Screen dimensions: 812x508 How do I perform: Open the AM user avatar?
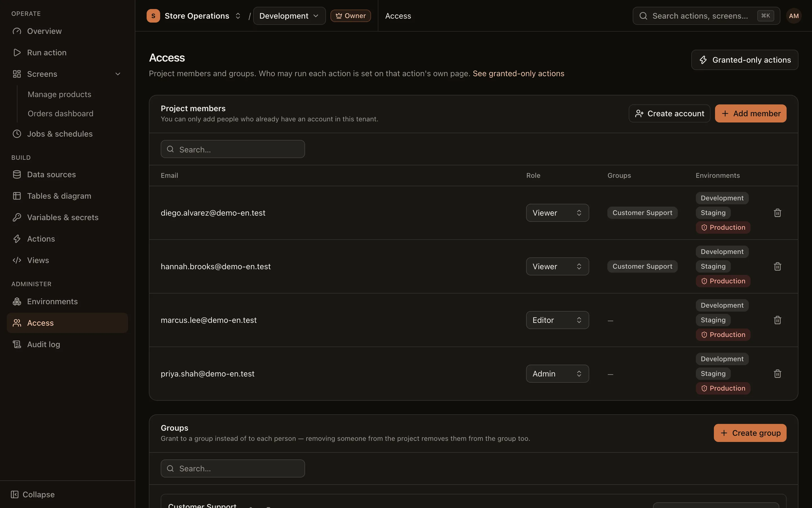tap(794, 16)
